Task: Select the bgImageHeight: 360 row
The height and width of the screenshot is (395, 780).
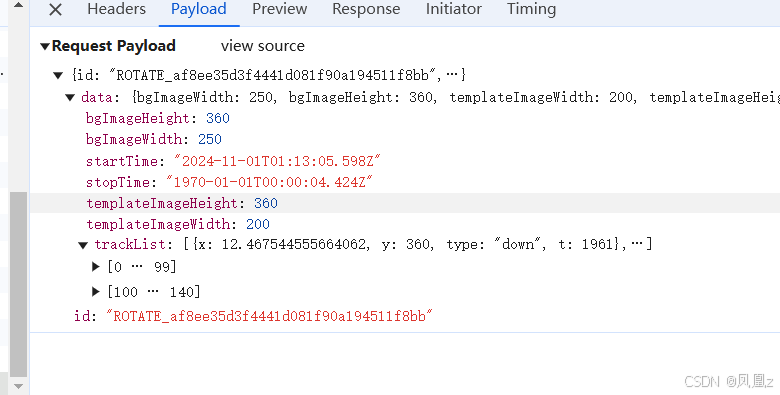Action: (405, 118)
